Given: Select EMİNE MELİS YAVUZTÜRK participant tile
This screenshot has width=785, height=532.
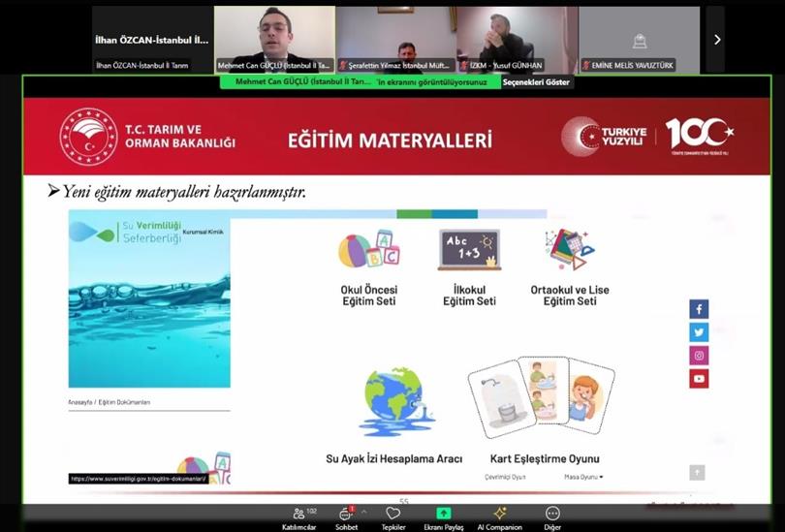Looking at the screenshot, I should tap(639, 40).
